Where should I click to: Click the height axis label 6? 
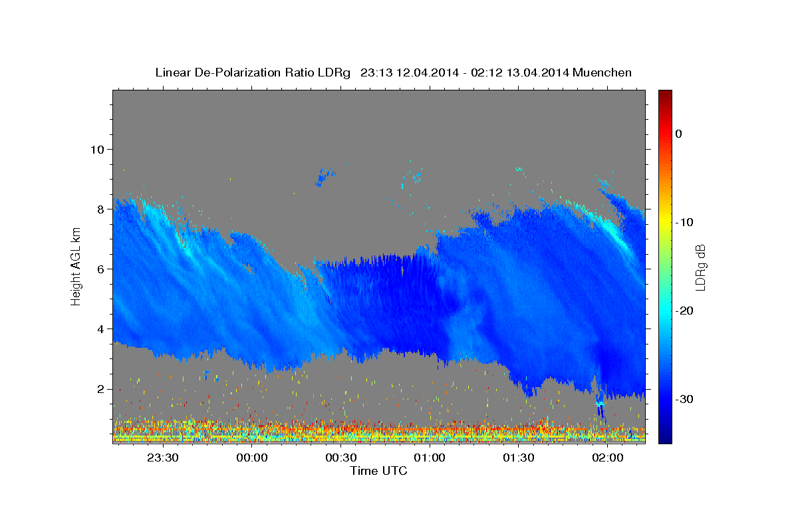(x=101, y=269)
